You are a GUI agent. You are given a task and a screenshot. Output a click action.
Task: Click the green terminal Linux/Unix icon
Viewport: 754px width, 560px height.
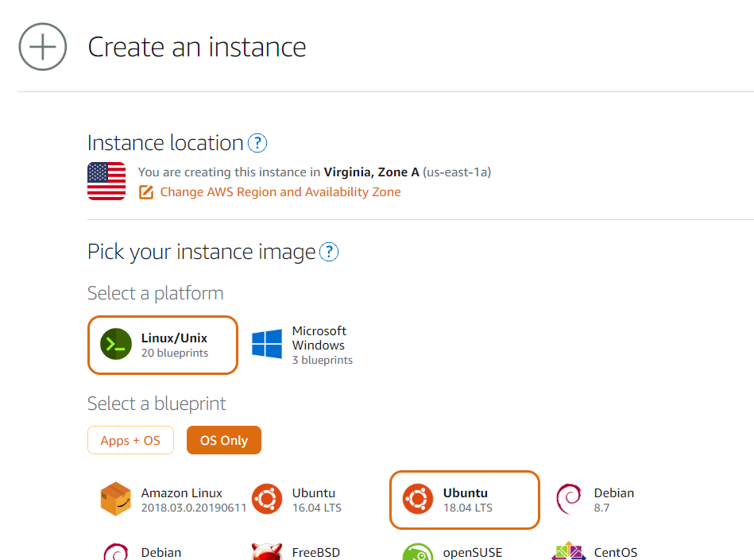[x=116, y=344]
